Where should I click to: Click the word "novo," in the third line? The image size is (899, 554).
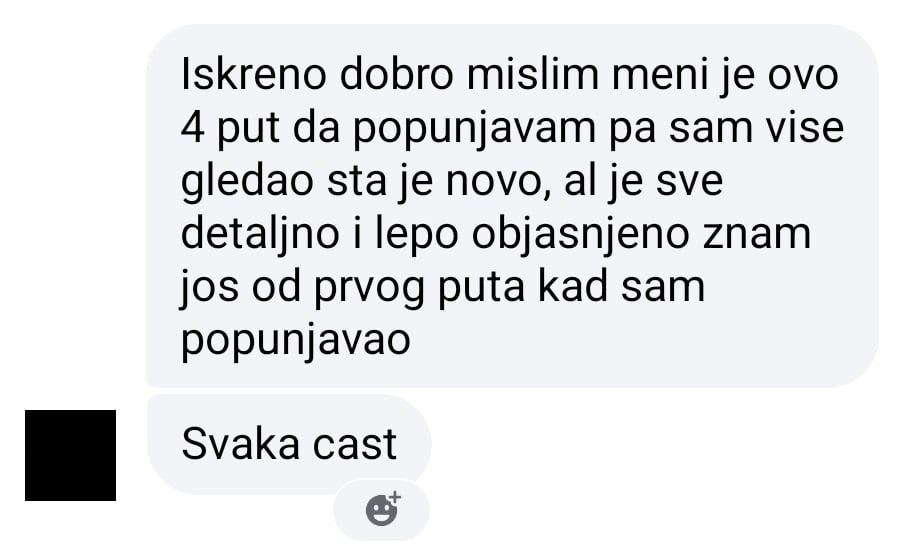click(x=498, y=182)
